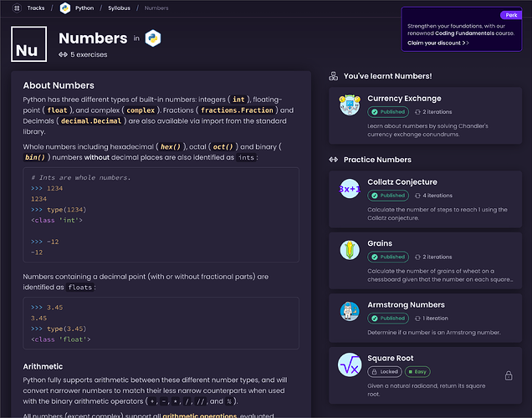Go to the Python breadcrumb link
Viewport: 532px width, 418px height.
click(x=84, y=8)
